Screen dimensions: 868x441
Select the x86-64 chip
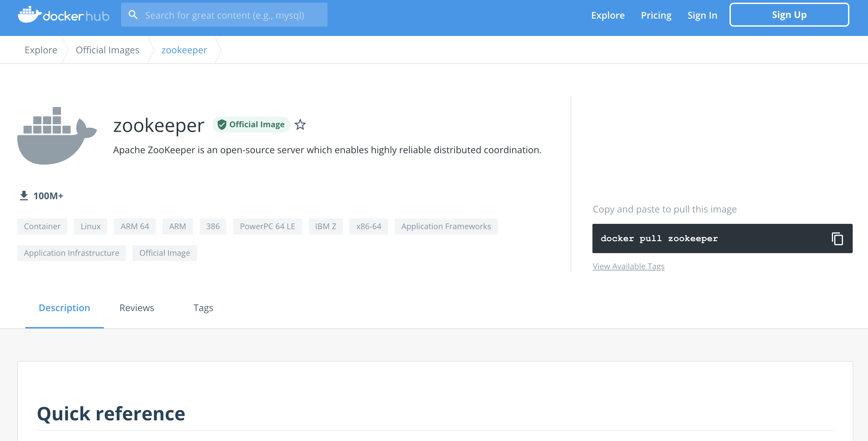coord(369,226)
